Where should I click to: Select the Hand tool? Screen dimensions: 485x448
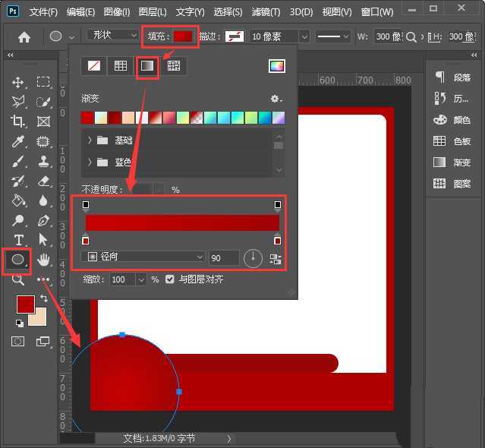pos(43,260)
